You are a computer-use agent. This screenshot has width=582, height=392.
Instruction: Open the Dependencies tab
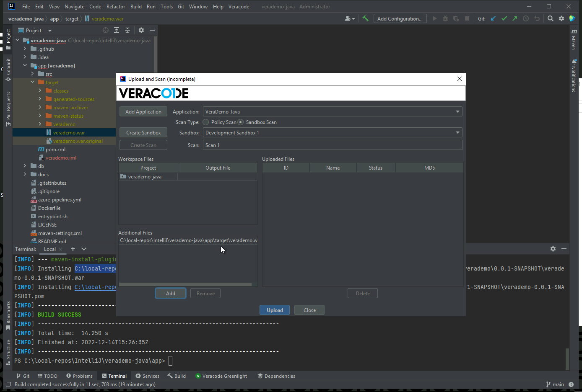tap(276, 376)
